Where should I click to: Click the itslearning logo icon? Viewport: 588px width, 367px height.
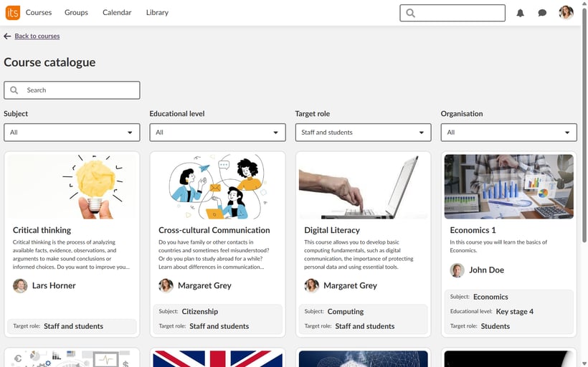(x=12, y=12)
